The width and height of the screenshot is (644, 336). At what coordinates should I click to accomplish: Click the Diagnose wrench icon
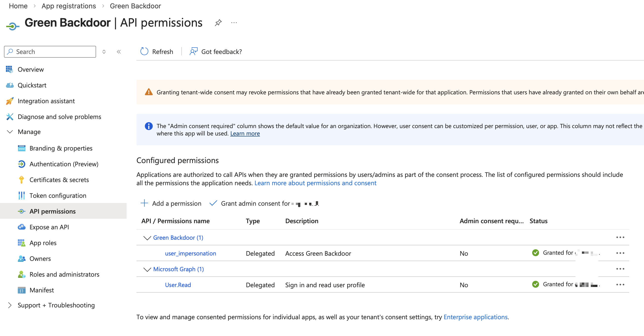point(10,117)
